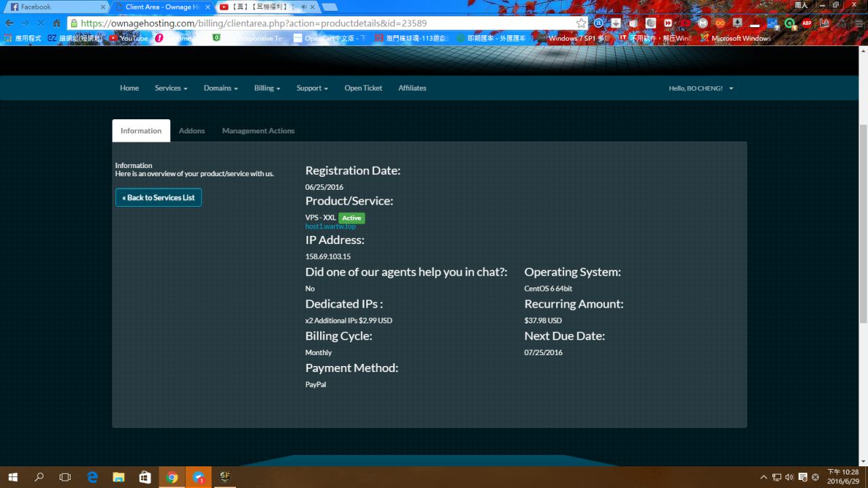
Task: Click the Task View taskbar icon
Action: point(65,477)
